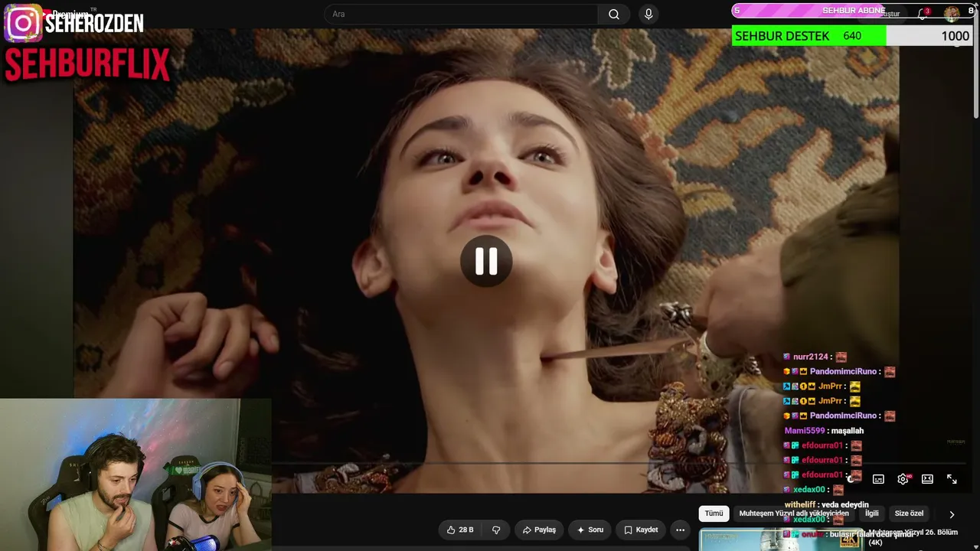The height and width of the screenshot is (551, 980).
Task: Click the search magnifier button
Action: (x=614, y=14)
